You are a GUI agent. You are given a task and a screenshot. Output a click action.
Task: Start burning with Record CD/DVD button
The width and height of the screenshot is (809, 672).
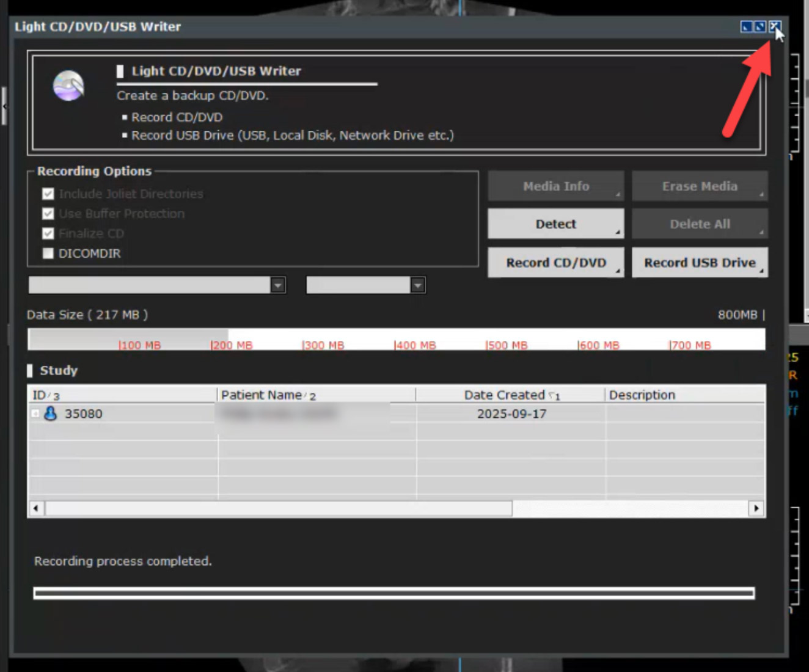click(555, 263)
